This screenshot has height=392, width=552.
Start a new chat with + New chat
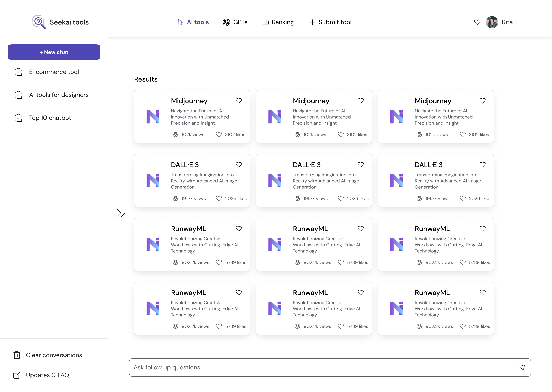pos(54,52)
